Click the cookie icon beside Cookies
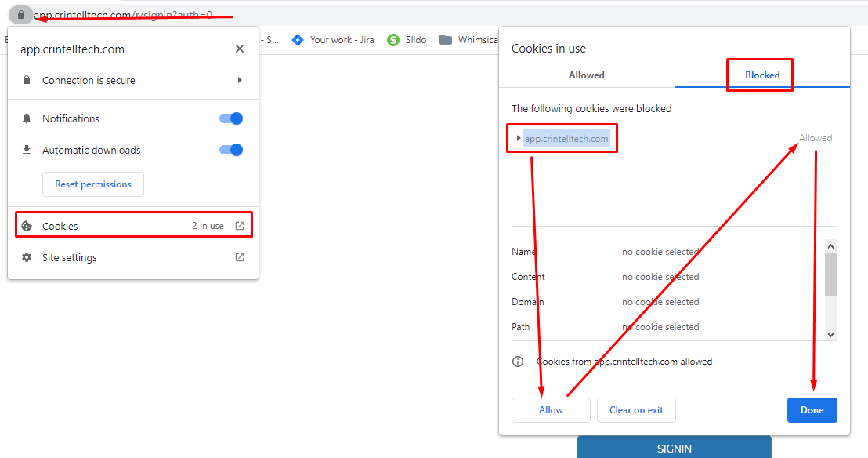The height and width of the screenshot is (458, 868). click(27, 226)
